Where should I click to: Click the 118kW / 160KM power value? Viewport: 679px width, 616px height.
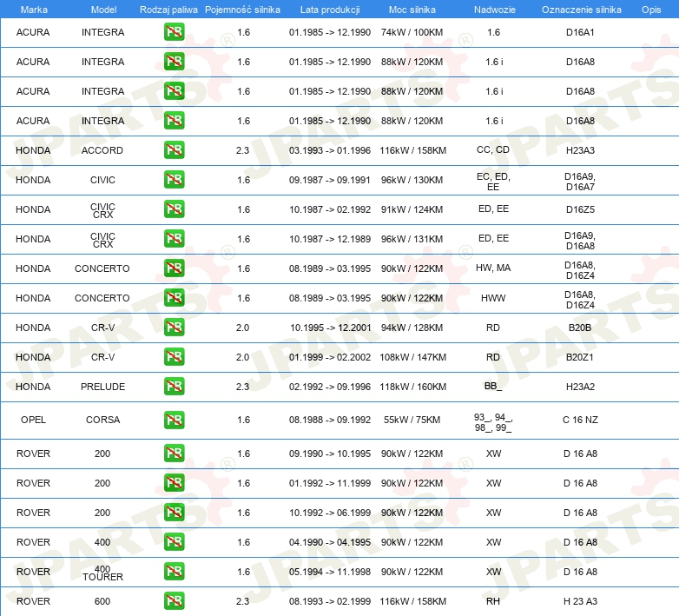412,387
